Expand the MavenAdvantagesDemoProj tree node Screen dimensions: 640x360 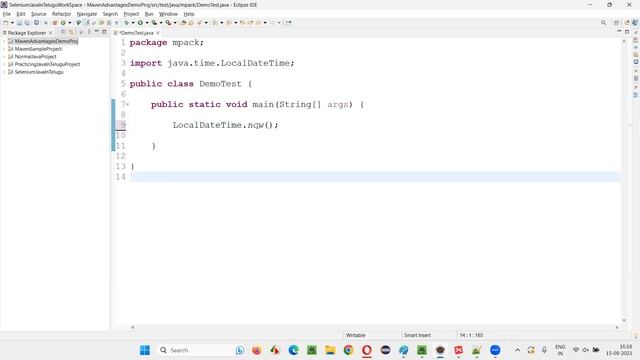point(4,41)
